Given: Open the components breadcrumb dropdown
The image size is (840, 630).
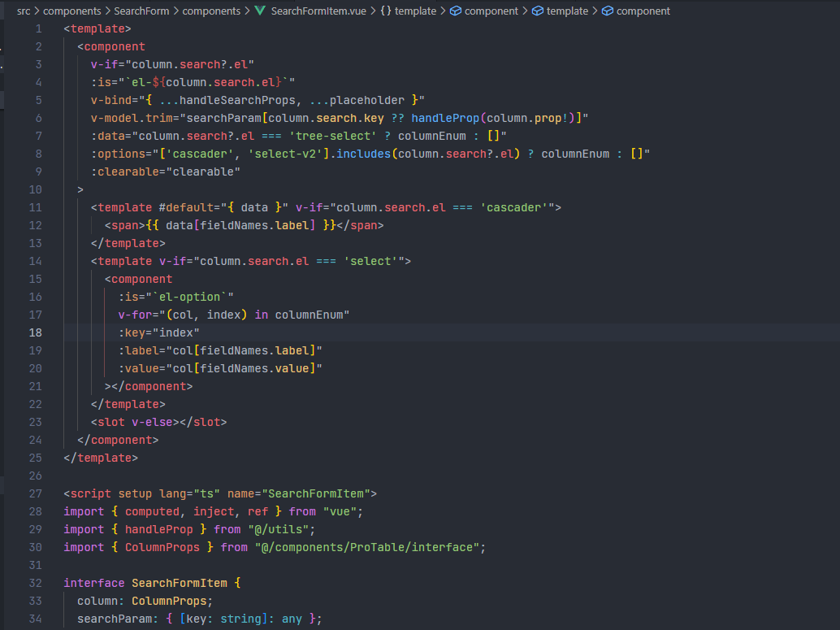Looking at the screenshot, I should coord(71,11).
